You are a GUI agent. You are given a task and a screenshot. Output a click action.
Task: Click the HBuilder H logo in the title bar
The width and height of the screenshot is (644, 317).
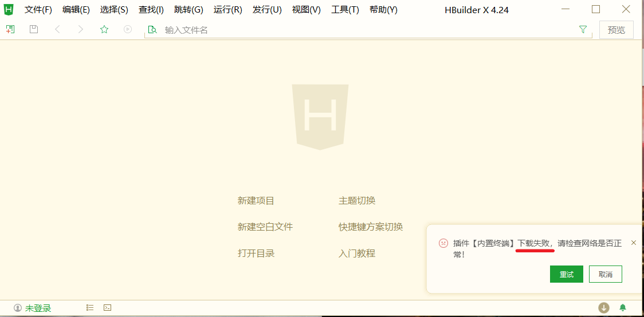click(8, 9)
